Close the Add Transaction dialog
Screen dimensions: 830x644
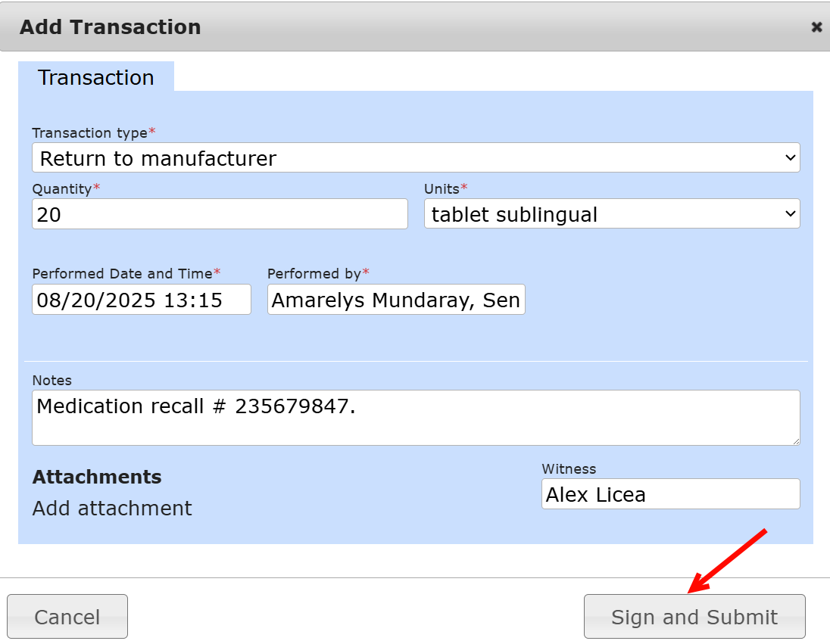tap(816, 27)
